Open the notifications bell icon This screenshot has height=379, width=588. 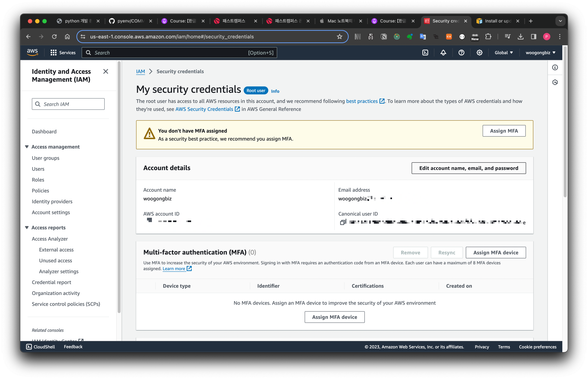point(443,53)
